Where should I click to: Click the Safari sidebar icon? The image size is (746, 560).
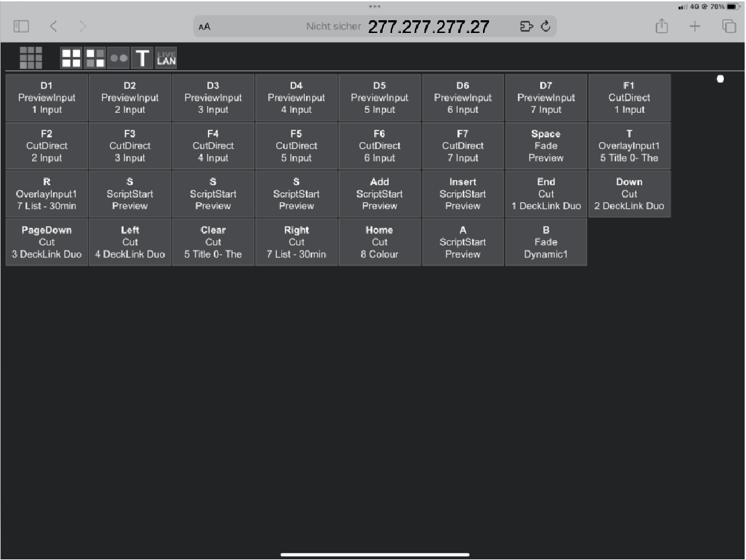(21, 26)
